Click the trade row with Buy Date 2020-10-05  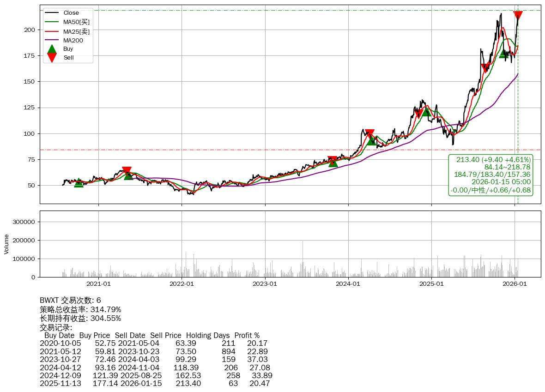[x=153, y=344]
